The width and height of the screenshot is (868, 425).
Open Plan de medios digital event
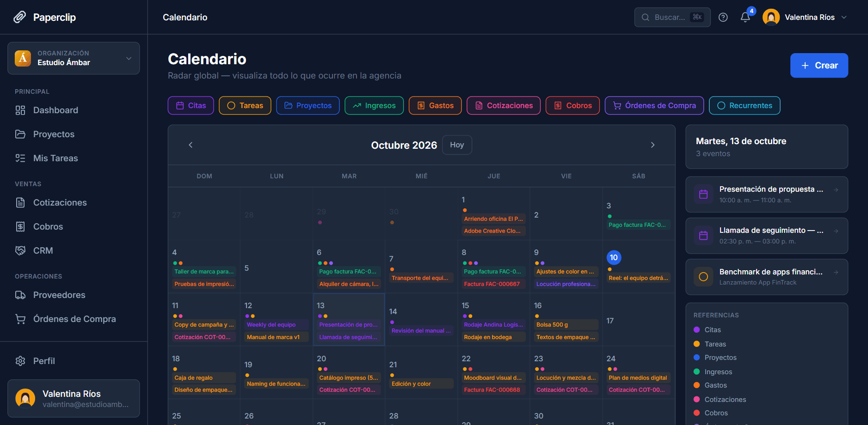click(x=639, y=378)
